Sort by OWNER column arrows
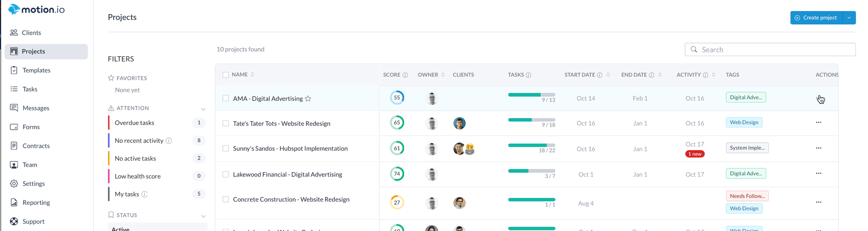 (443, 75)
